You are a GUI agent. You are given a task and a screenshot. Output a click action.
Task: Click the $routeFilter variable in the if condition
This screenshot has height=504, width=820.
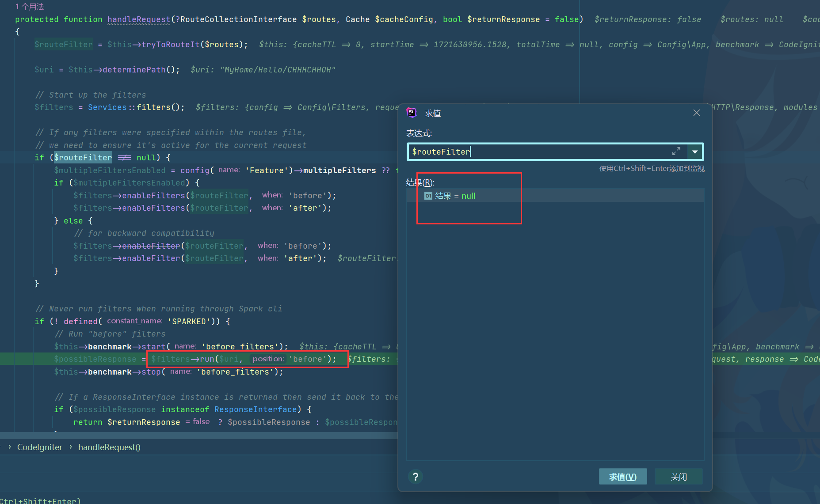[x=83, y=158]
